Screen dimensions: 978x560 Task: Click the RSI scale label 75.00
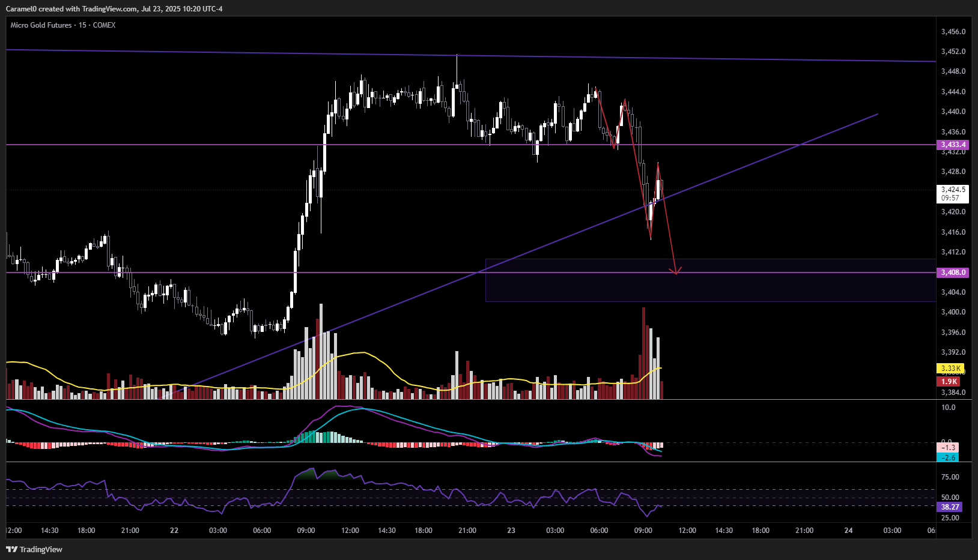pyautogui.click(x=950, y=477)
